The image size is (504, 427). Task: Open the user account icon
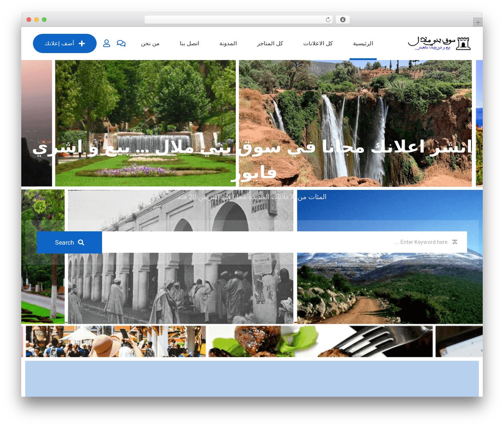coord(107,43)
